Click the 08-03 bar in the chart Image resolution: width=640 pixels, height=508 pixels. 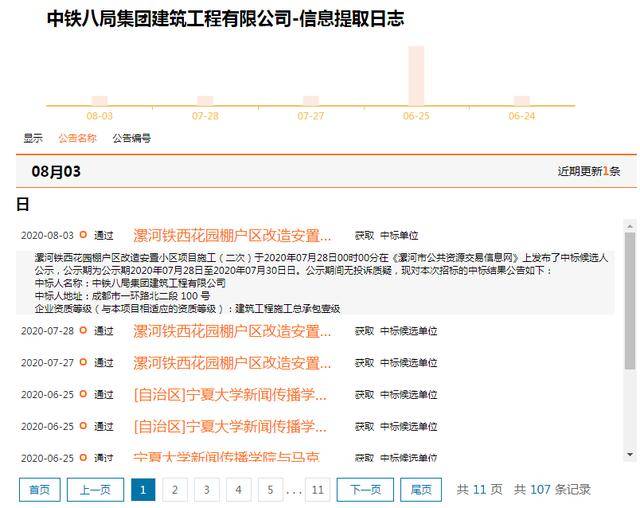pyautogui.click(x=100, y=101)
